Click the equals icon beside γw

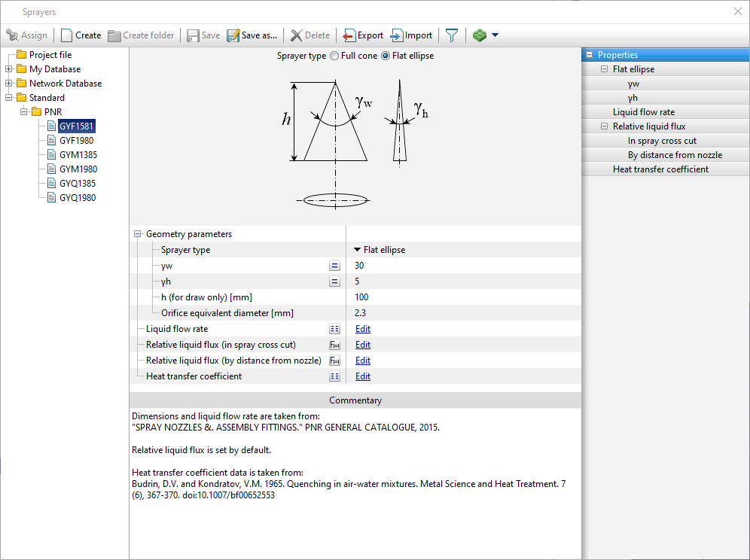(334, 266)
